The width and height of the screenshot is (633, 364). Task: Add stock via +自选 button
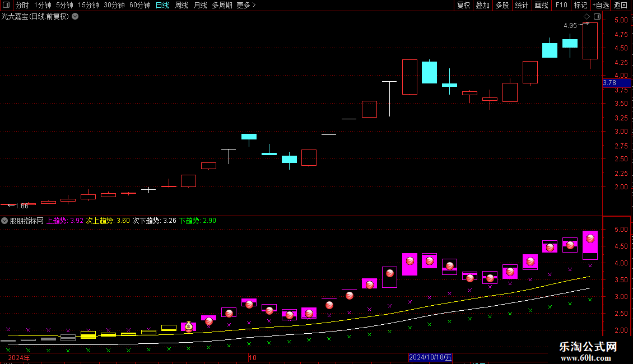601,5
